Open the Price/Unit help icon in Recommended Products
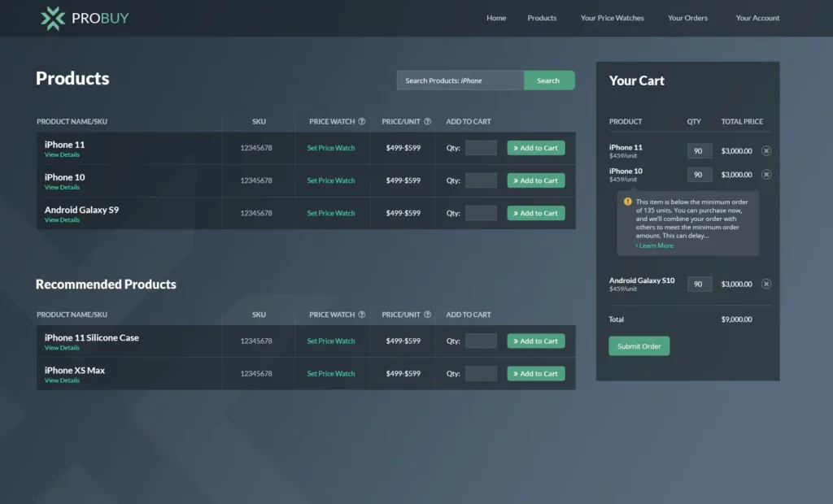Screen dimensions: 833x504 [427, 315]
